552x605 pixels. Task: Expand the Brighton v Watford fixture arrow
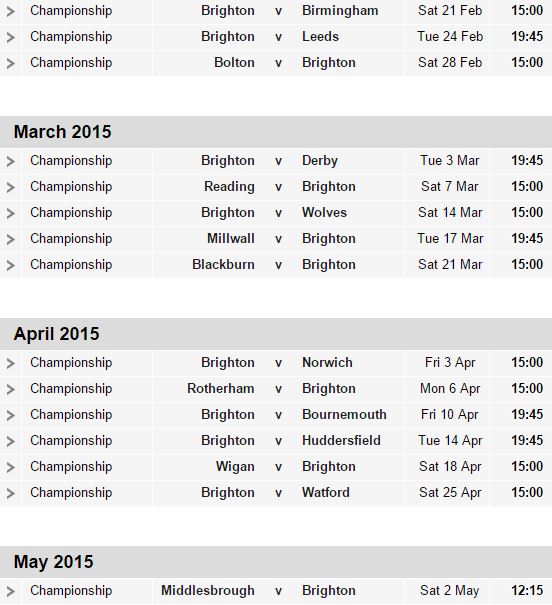(11, 493)
